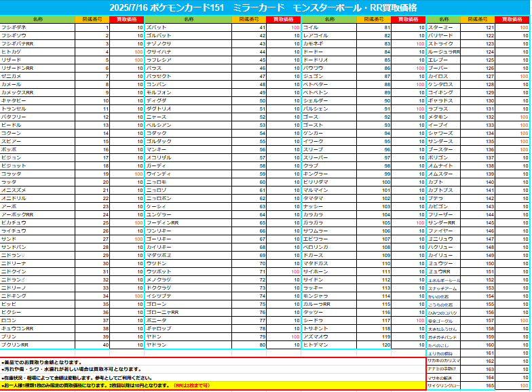Select the カビゴン name cell
The height and width of the screenshot is (392, 532).
coord(444,206)
